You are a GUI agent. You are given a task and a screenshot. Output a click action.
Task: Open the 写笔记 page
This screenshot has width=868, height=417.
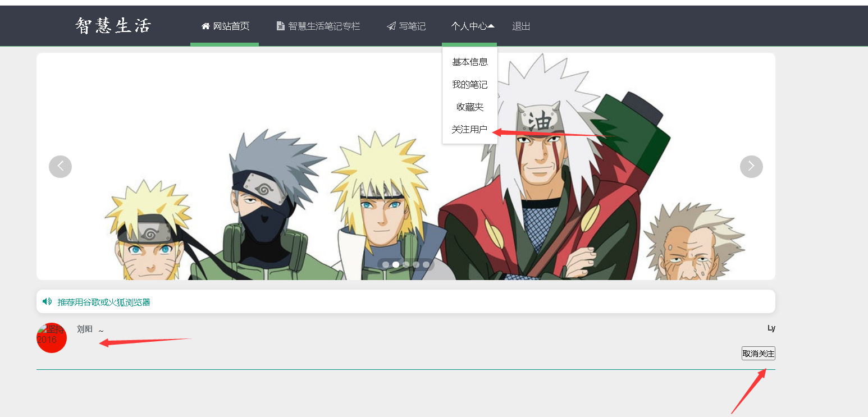(x=406, y=26)
